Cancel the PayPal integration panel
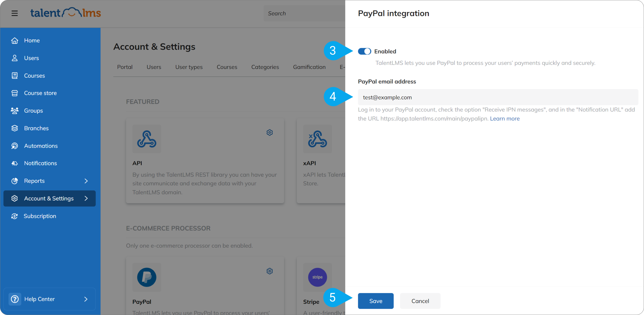Viewport: 644px width, 315px height. [420, 301]
